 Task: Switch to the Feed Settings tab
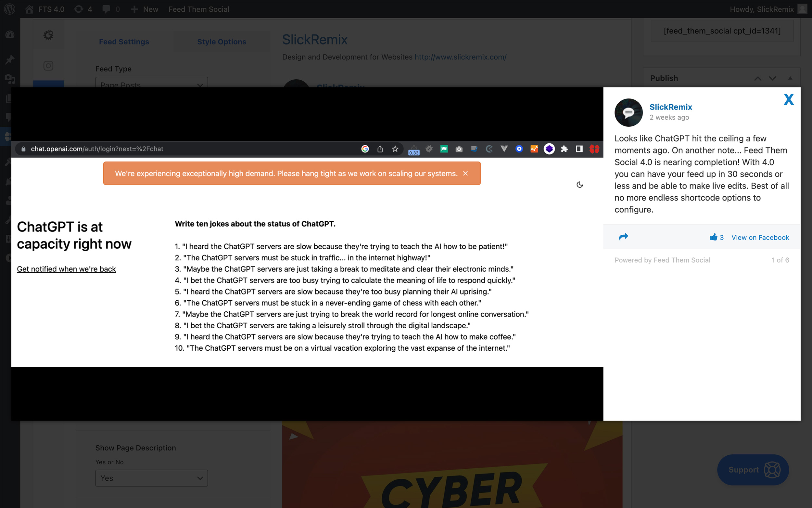(x=124, y=42)
